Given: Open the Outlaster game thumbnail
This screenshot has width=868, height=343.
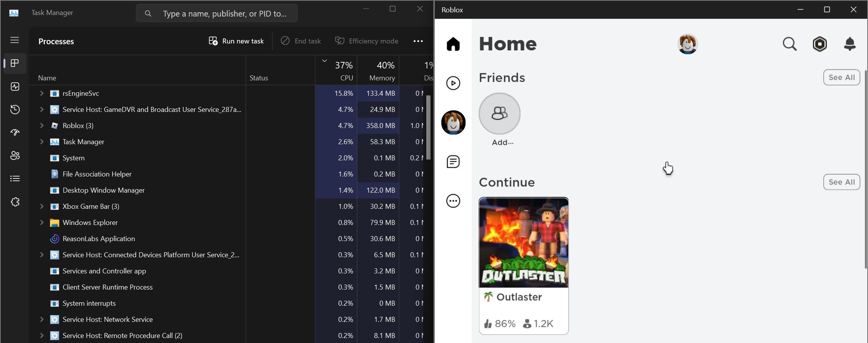Looking at the screenshot, I should 524,243.
